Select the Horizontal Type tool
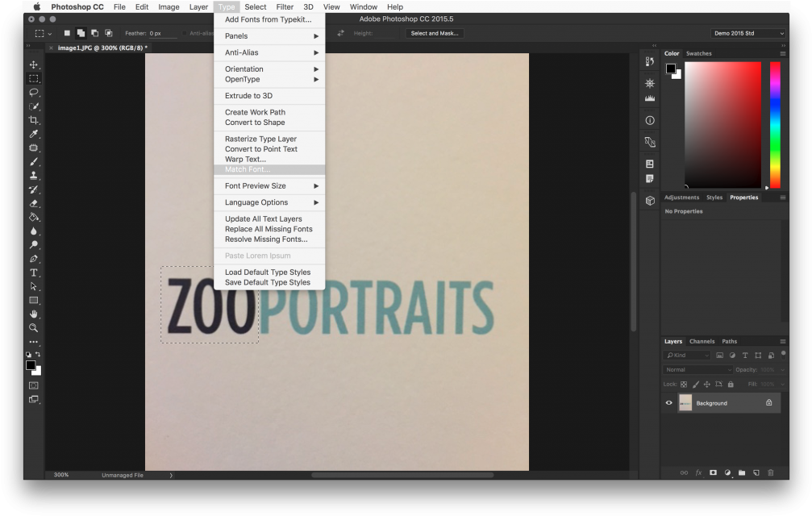 tap(34, 273)
